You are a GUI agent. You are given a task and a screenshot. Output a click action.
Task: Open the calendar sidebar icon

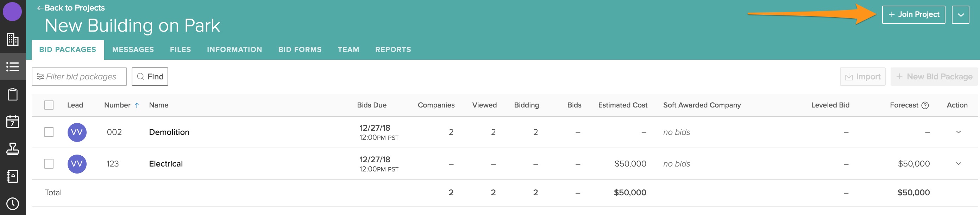click(x=13, y=122)
